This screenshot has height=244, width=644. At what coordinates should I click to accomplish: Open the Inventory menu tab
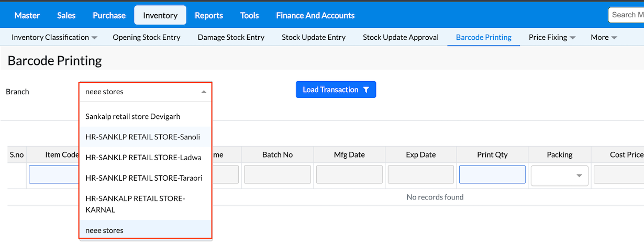pos(160,15)
